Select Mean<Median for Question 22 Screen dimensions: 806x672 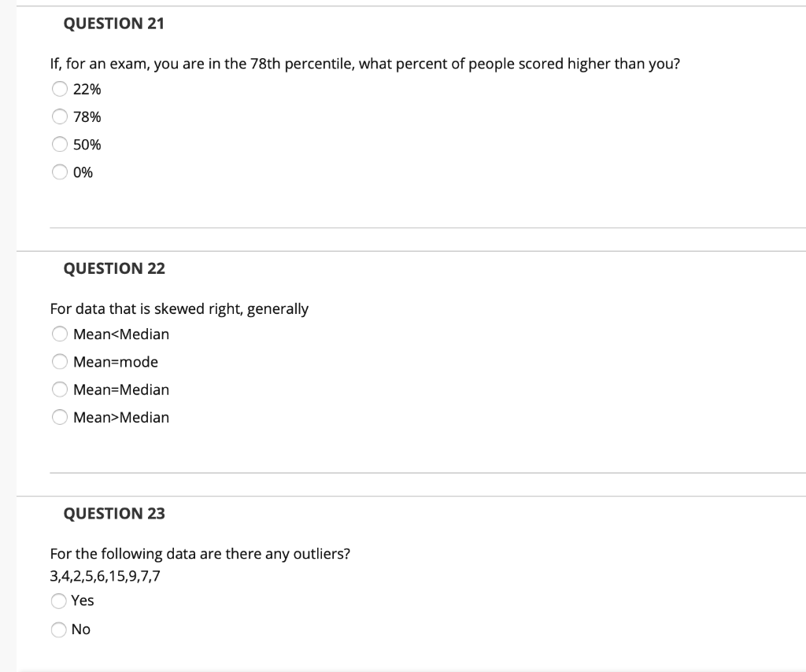60,334
